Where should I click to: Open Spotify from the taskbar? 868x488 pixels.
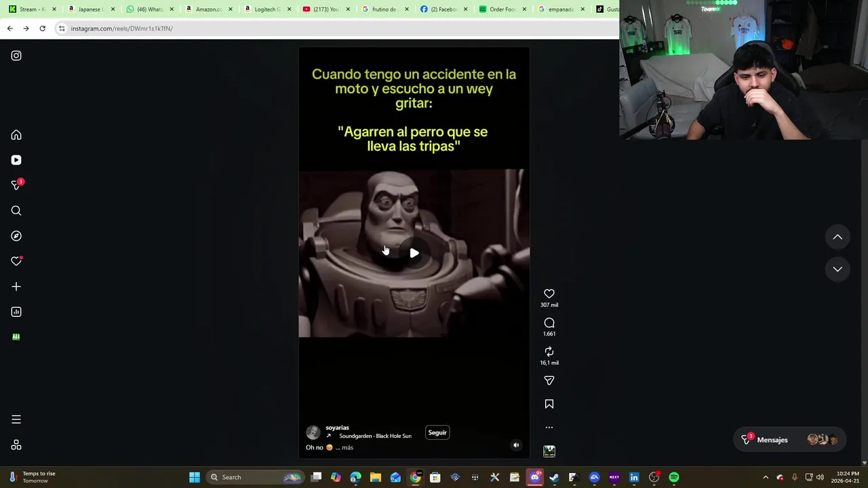pos(674,477)
